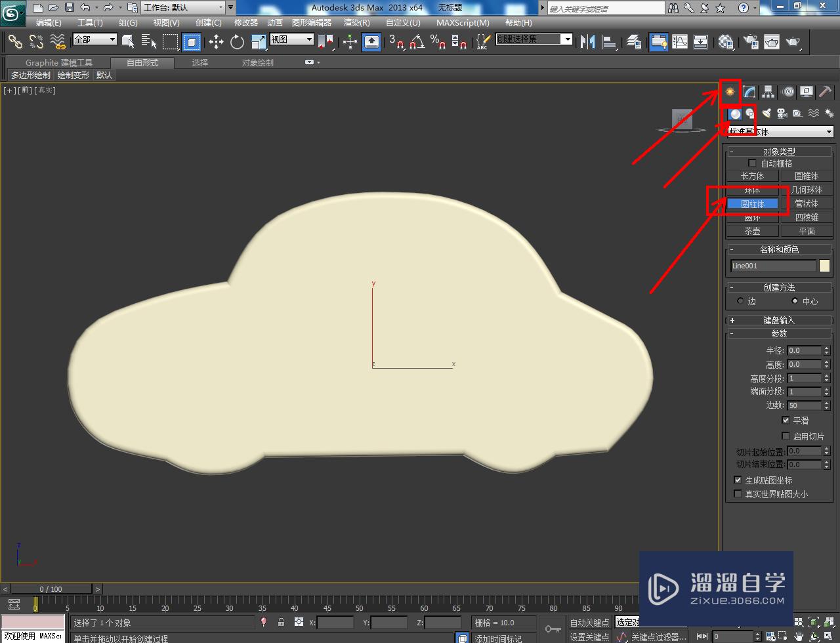Collapse the 创建方法 rollout
The image size is (840, 643).
[779, 287]
